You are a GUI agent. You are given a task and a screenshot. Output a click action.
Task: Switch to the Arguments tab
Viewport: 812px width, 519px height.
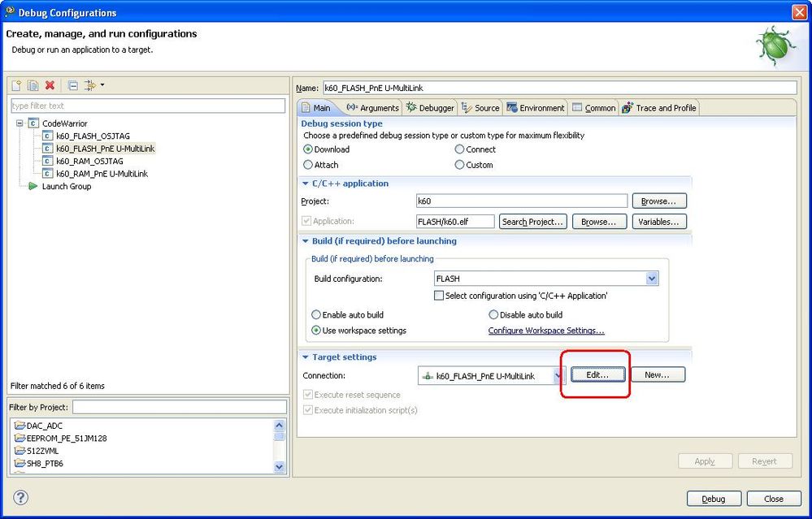click(x=373, y=108)
